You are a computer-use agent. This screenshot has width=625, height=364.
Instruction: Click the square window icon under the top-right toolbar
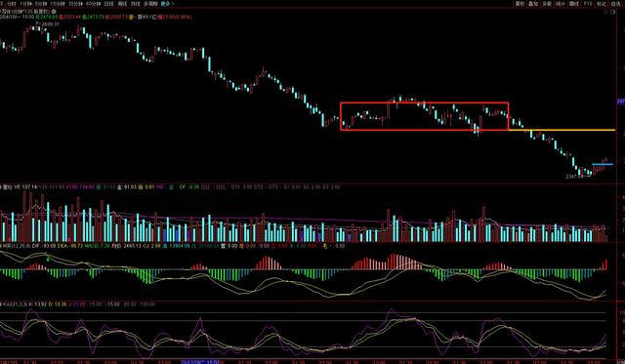click(613, 12)
